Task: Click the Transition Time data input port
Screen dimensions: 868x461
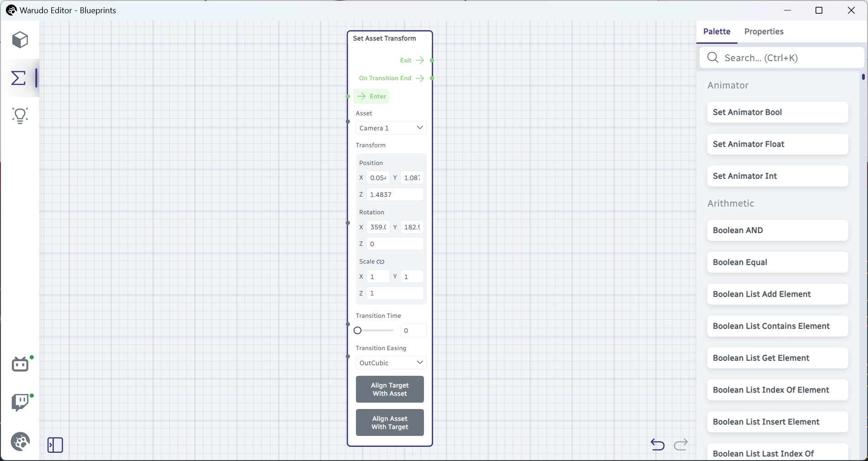Action: click(348, 324)
